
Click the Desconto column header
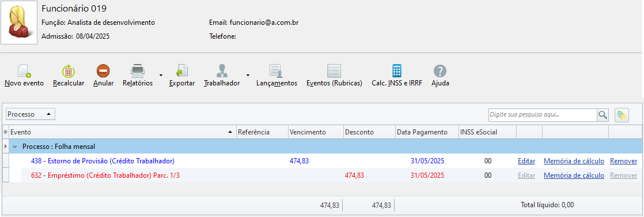pyautogui.click(x=369, y=132)
